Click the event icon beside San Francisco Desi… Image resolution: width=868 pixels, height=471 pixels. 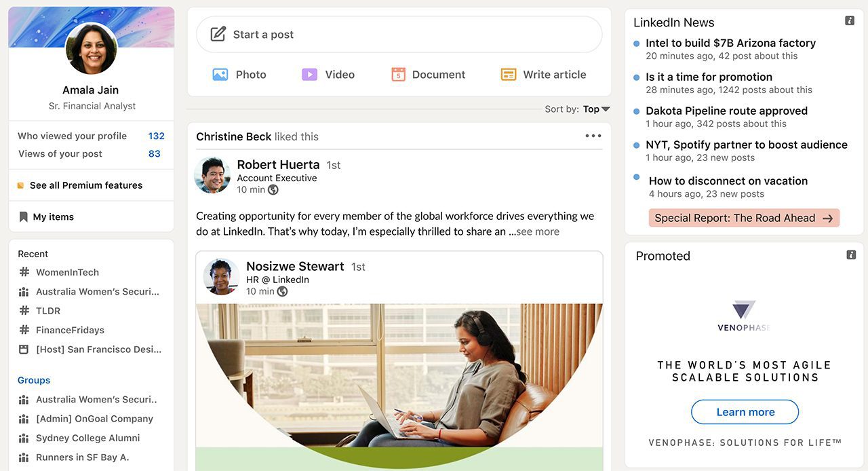[x=24, y=350]
